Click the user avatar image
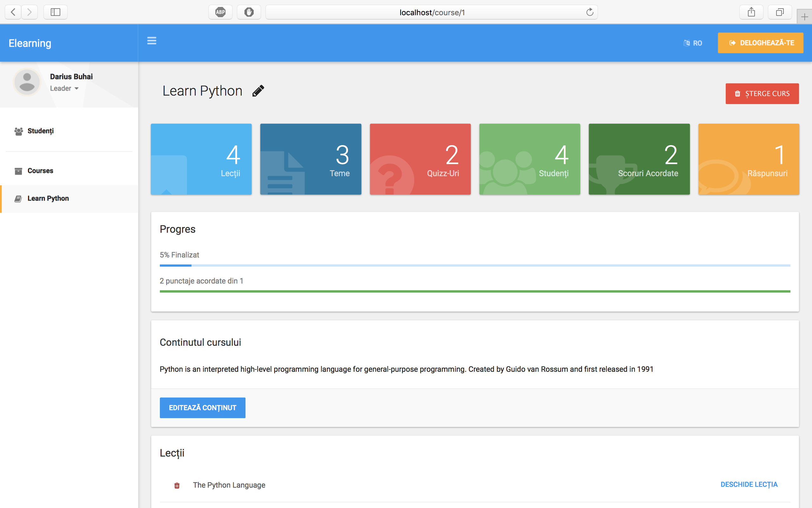This screenshot has height=508, width=812. click(27, 82)
